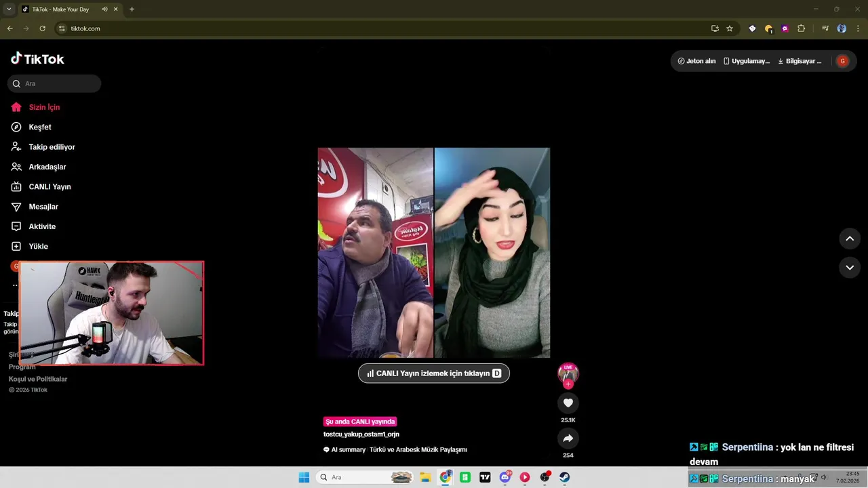Screen dimensions: 868x488
Task: Open tostcu_yakup_ostam1_orjn profile link
Action: point(361,434)
